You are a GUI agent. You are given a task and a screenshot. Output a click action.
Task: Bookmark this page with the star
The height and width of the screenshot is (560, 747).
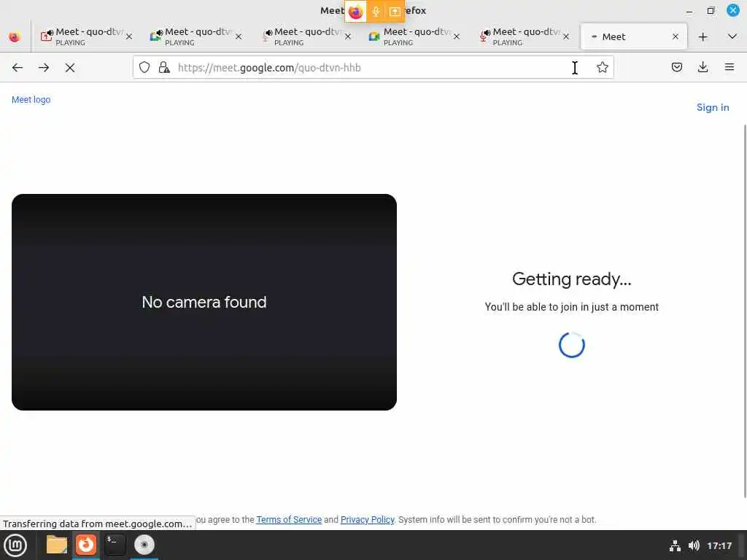coord(602,68)
